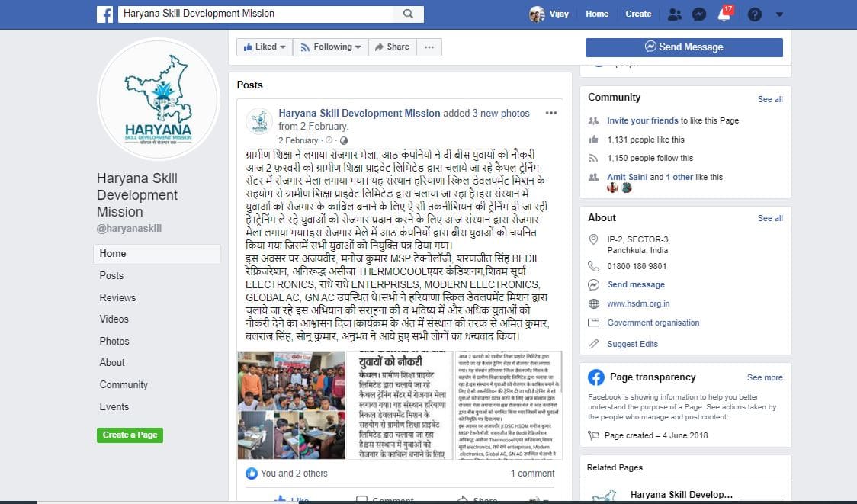Open the friend requests icon
Screen dimensions: 857x504
click(675, 14)
